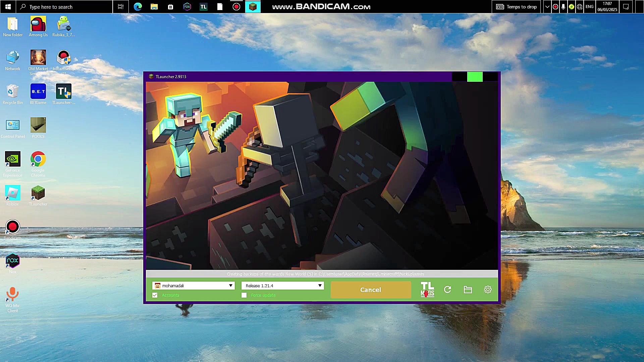Screen dimensions: 644x362
Task: Open the TL Mods button in TLauncher
Action: (x=427, y=289)
